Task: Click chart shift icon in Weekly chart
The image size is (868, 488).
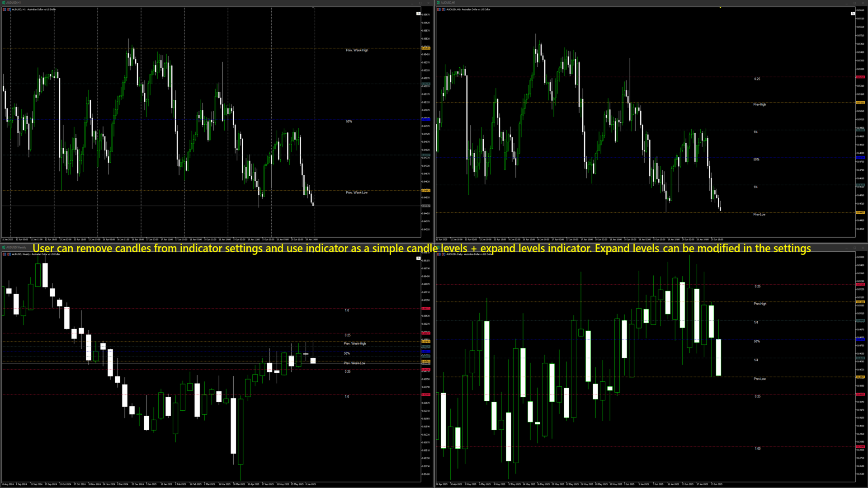Action: (418, 258)
